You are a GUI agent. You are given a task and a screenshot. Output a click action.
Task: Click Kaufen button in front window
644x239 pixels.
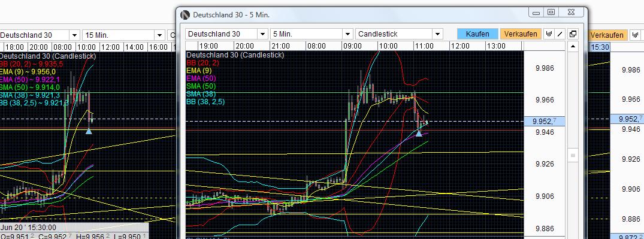pyautogui.click(x=477, y=34)
